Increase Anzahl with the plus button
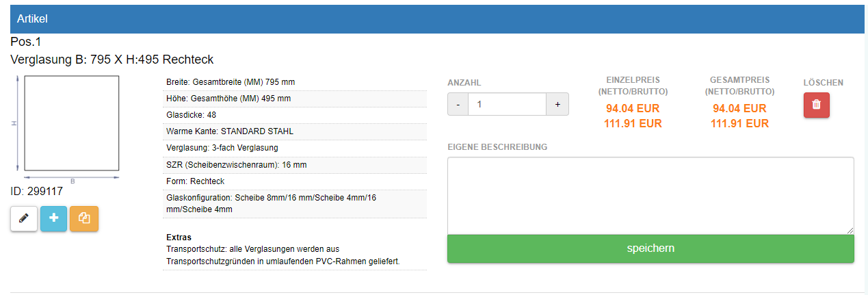The image size is (868, 295). point(557,104)
